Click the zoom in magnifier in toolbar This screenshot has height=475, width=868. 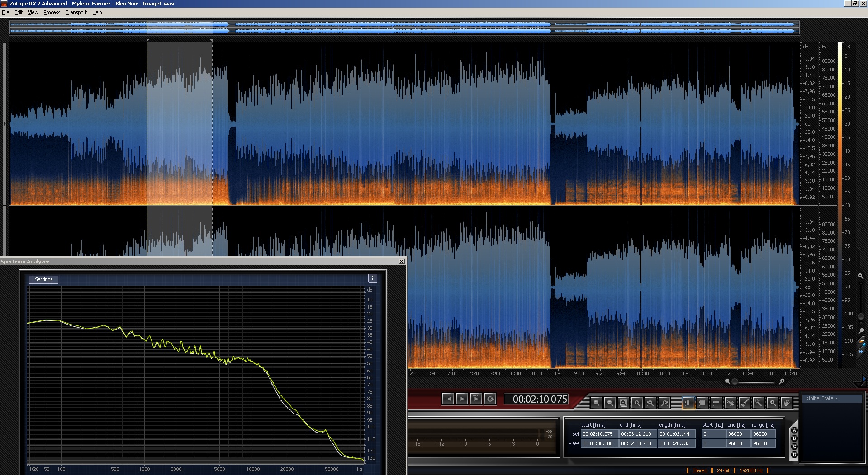point(596,402)
